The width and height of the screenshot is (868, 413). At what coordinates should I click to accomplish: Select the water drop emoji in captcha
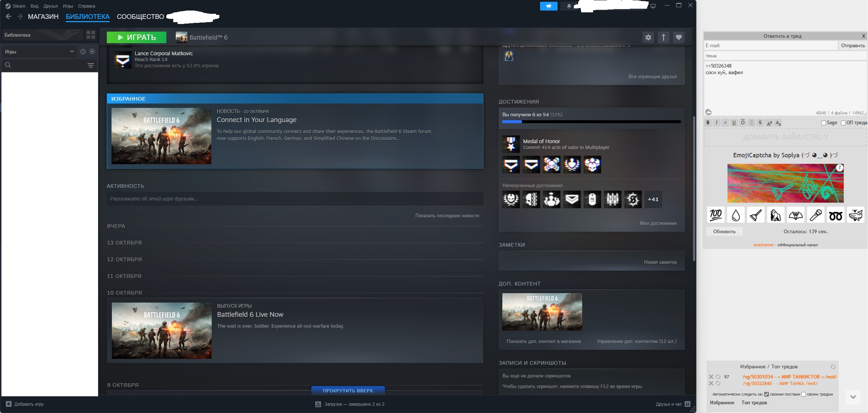click(736, 215)
